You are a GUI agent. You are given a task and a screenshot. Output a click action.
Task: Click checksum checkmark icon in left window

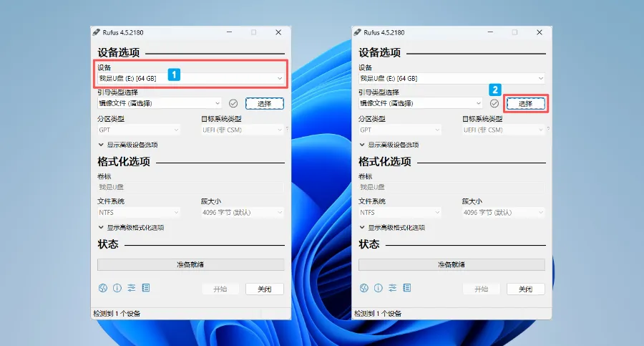click(233, 103)
